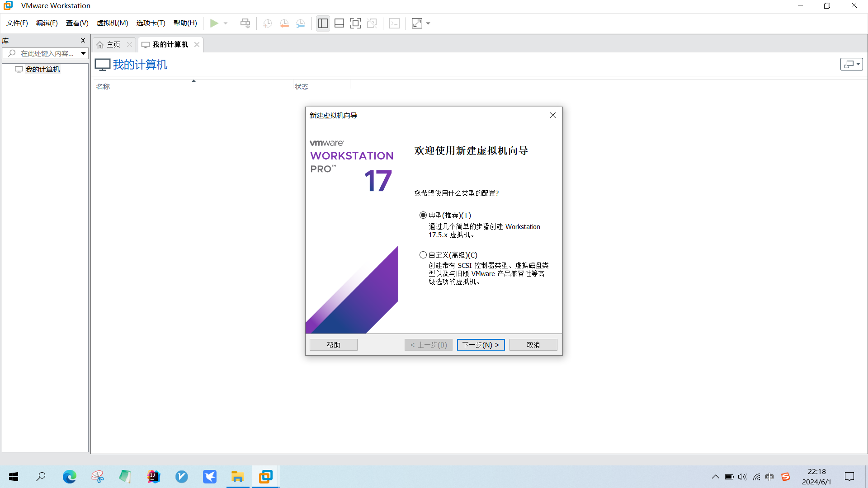The width and height of the screenshot is (868, 488).
Task: Click the 取消 button in wizard
Action: [533, 345]
